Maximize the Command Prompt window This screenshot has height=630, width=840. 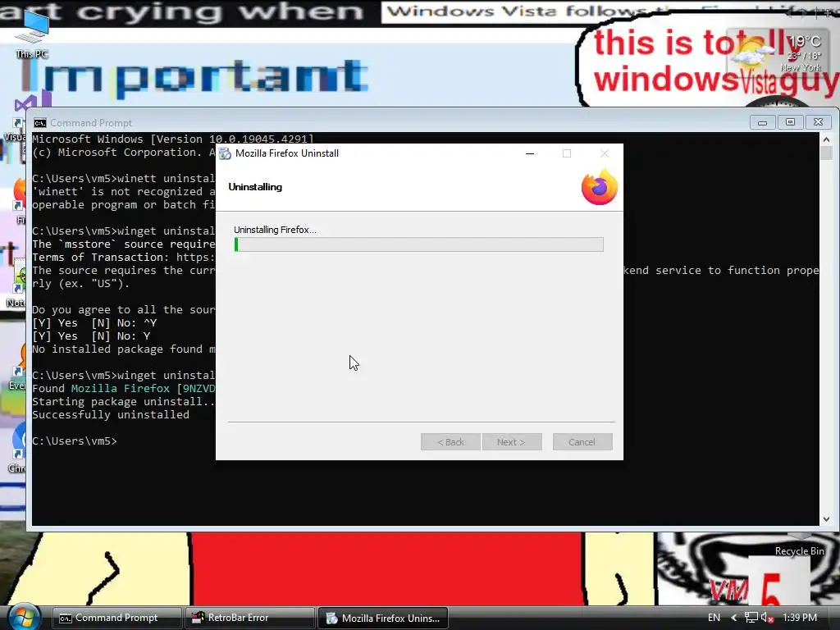tap(790, 122)
